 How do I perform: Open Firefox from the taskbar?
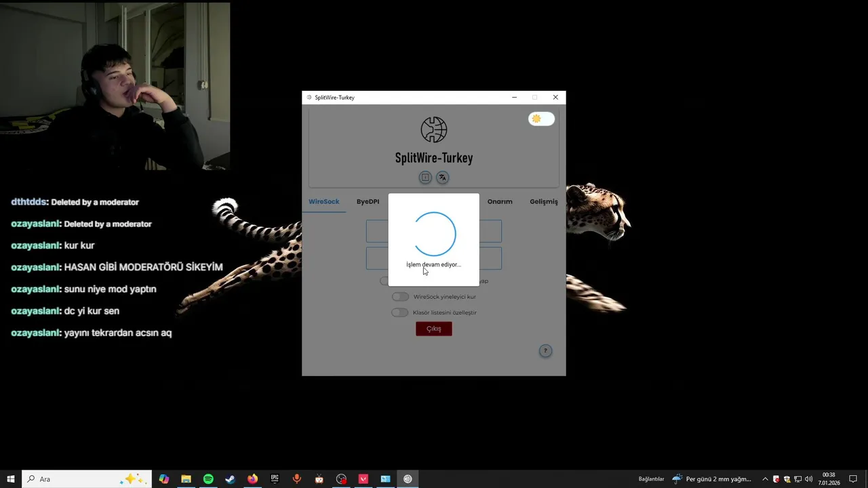(x=252, y=479)
